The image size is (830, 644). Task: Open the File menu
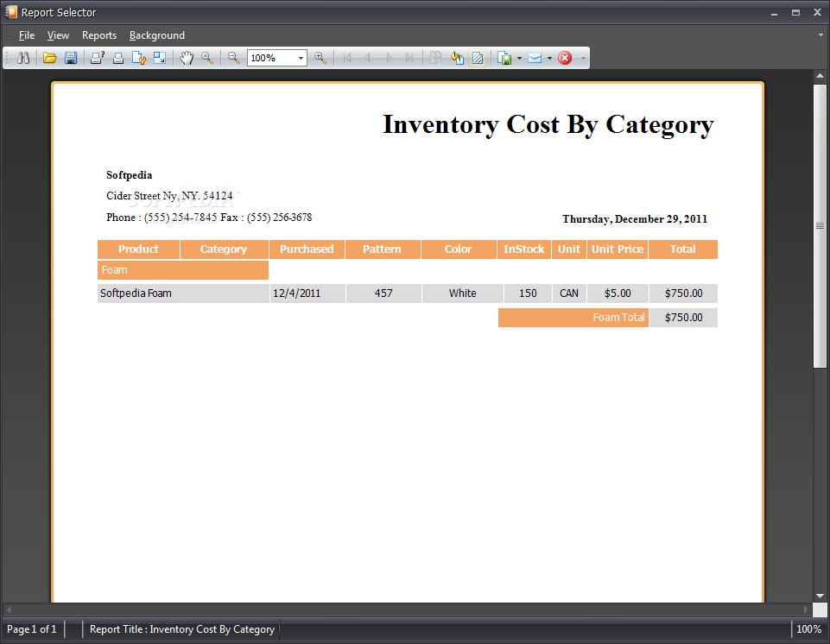click(27, 35)
